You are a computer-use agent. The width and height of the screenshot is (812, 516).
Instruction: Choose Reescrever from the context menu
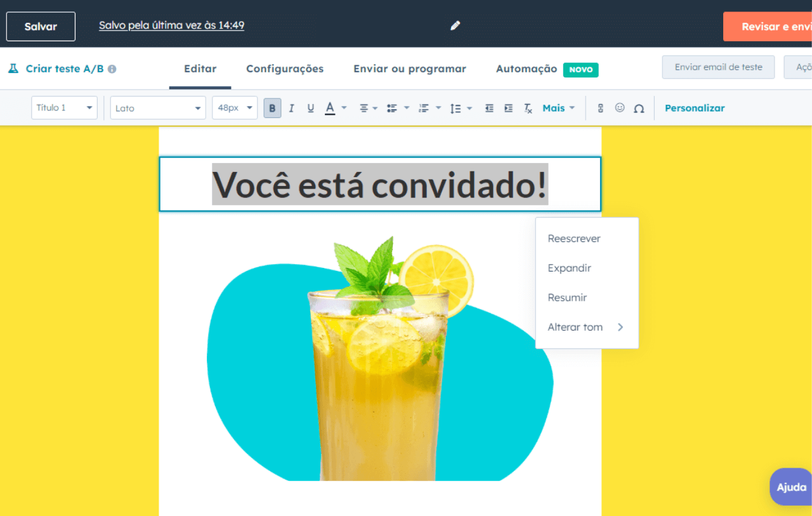pos(574,239)
